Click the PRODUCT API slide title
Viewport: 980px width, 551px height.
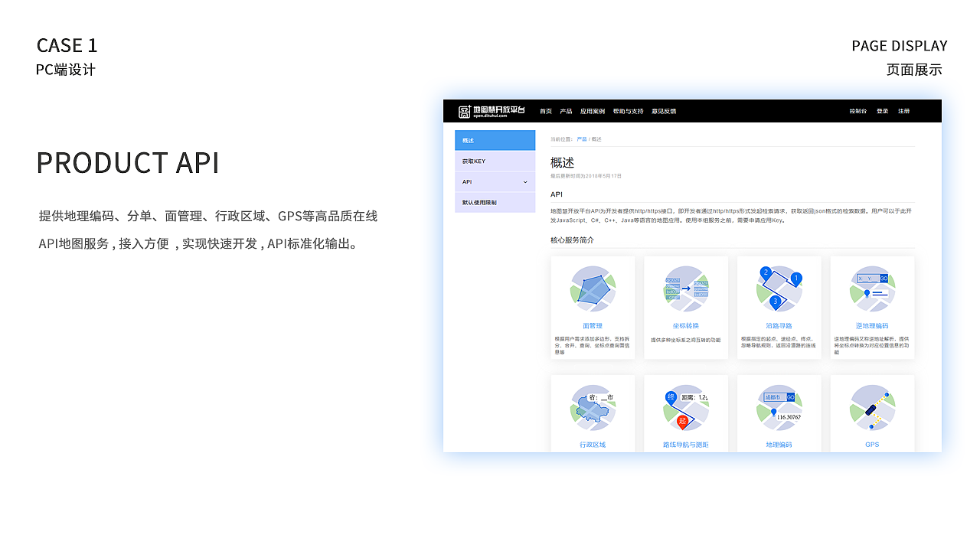[x=128, y=163]
